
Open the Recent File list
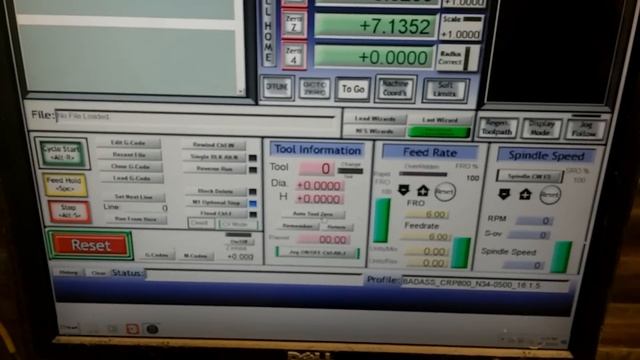coord(129,155)
